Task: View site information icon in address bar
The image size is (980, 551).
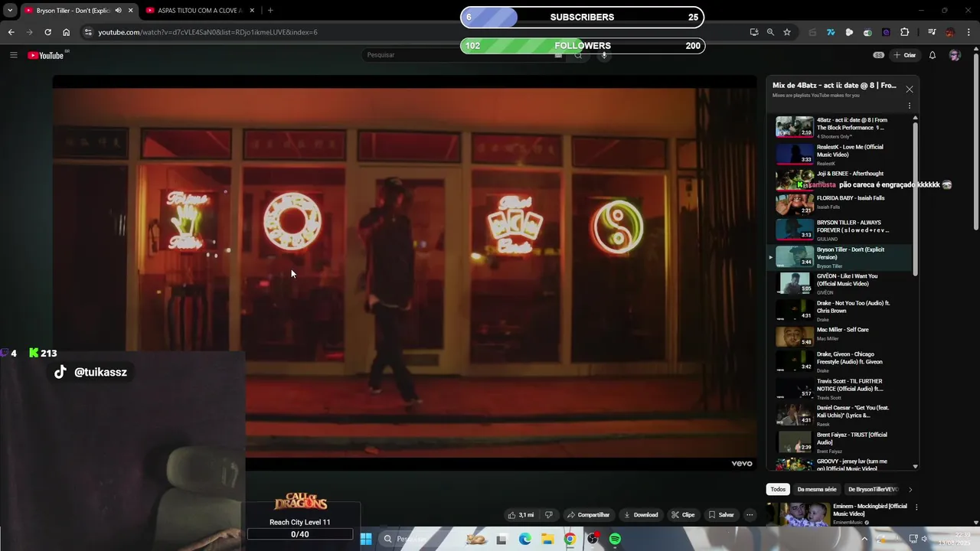Action: tap(88, 32)
